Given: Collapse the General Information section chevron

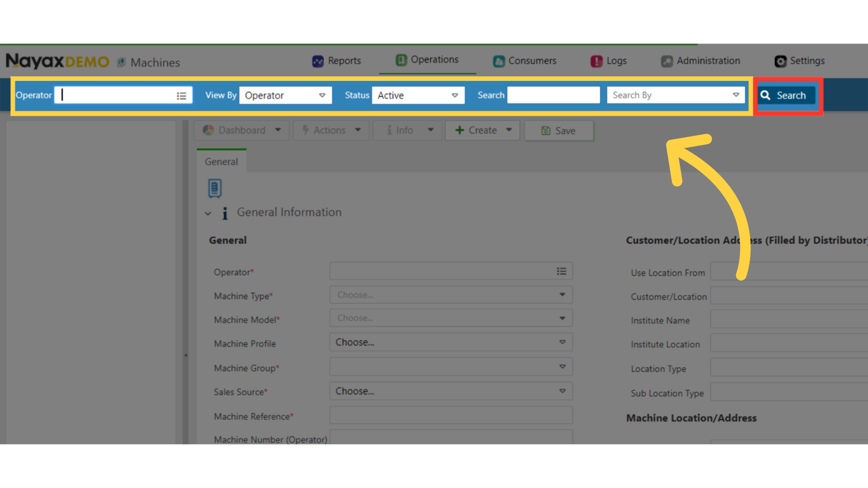Looking at the screenshot, I should click(208, 213).
